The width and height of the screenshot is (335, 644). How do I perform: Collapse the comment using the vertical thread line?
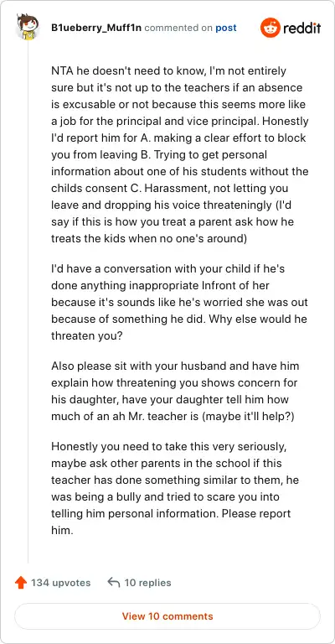(28, 302)
